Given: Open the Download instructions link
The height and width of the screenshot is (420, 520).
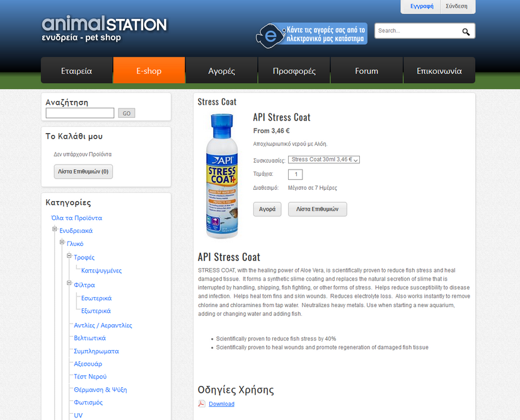Looking at the screenshot, I should pos(221,404).
